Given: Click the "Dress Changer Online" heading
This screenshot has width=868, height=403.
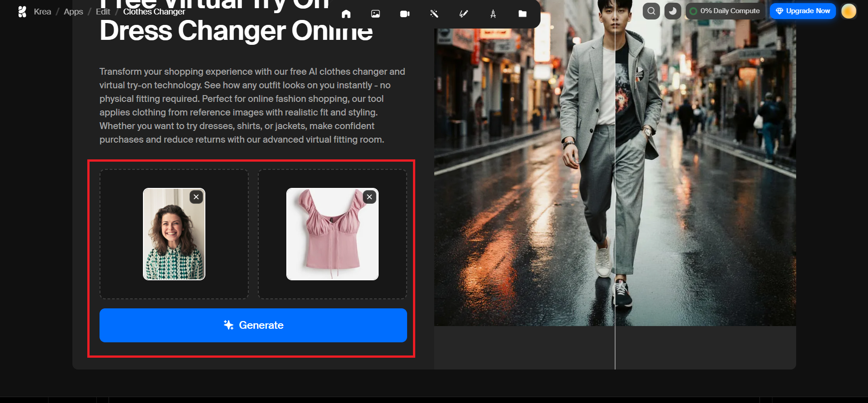Looking at the screenshot, I should point(236,31).
